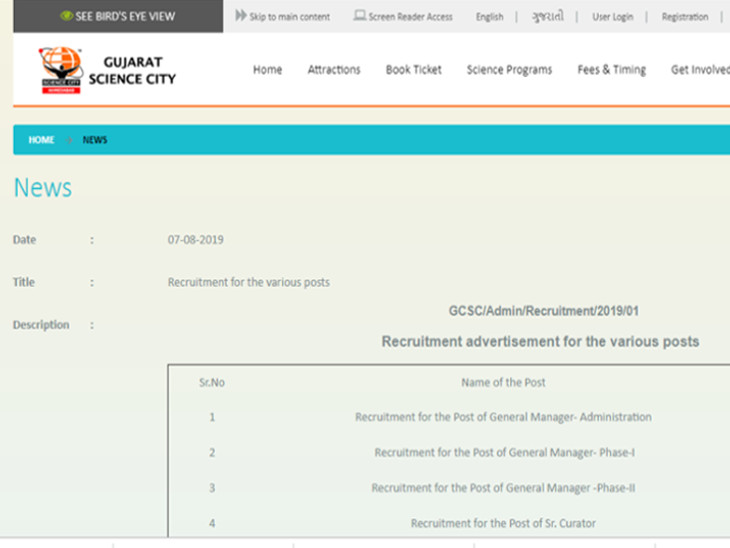The height and width of the screenshot is (548, 730).
Task: Open the Fees & Timing menu
Action: click(x=611, y=70)
